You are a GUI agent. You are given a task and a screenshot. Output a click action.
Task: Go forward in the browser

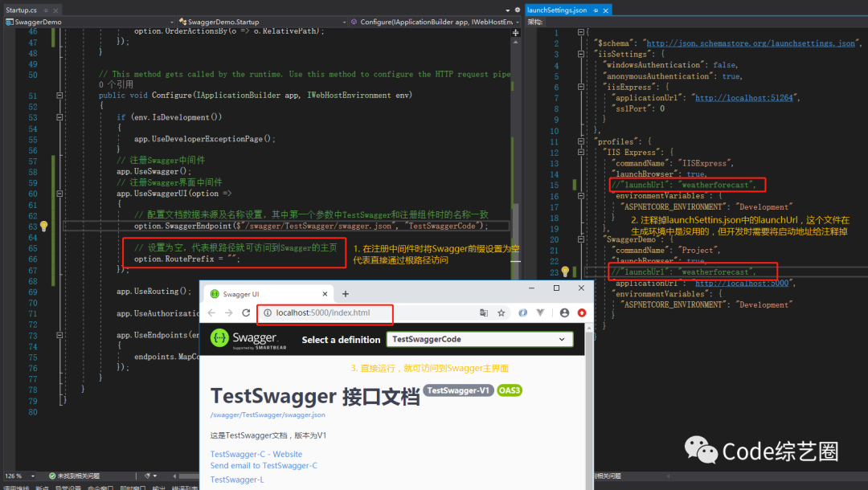(228, 313)
